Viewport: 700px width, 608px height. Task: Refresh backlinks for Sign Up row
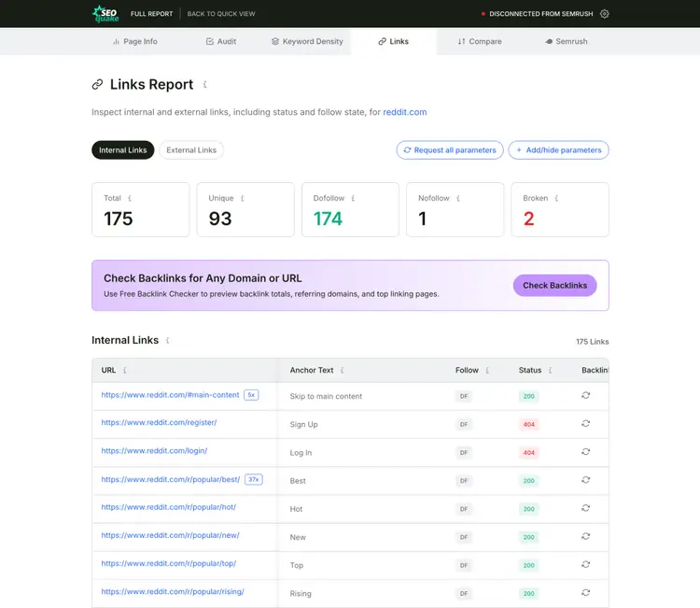(586, 423)
